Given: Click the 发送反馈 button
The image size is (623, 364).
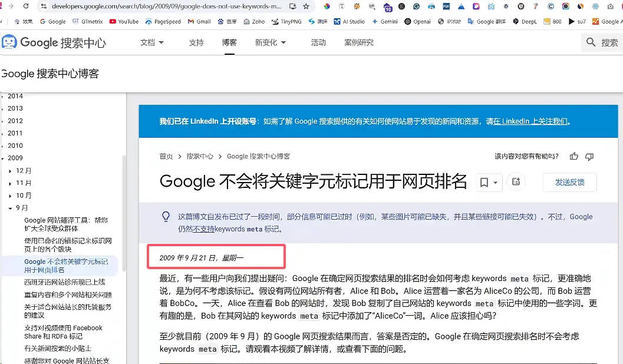Looking at the screenshot, I should click(569, 182).
